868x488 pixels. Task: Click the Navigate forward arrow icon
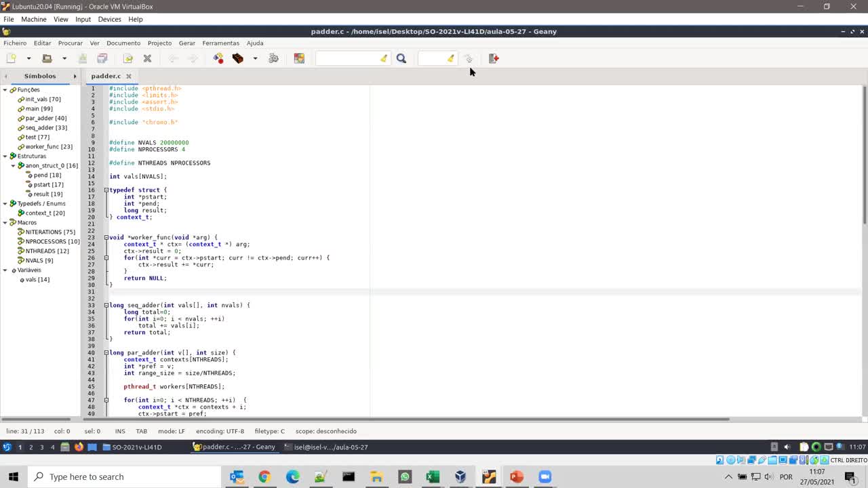[x=193, y=58]
